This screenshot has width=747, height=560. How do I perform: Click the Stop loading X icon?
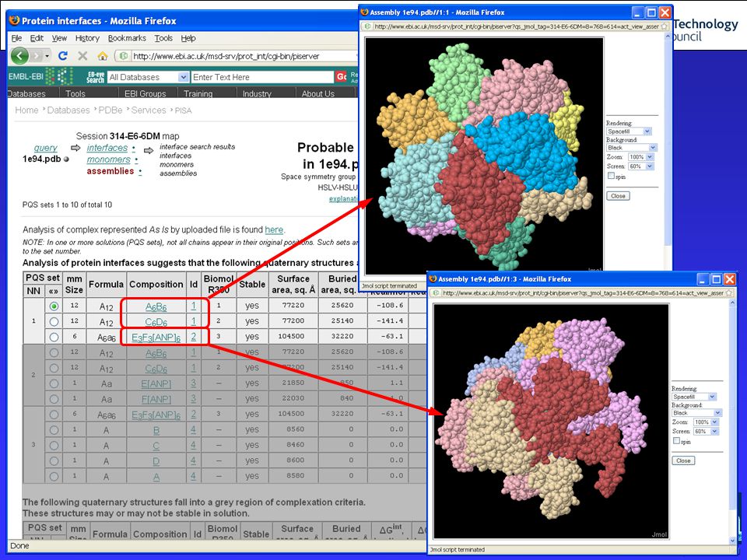82,56
